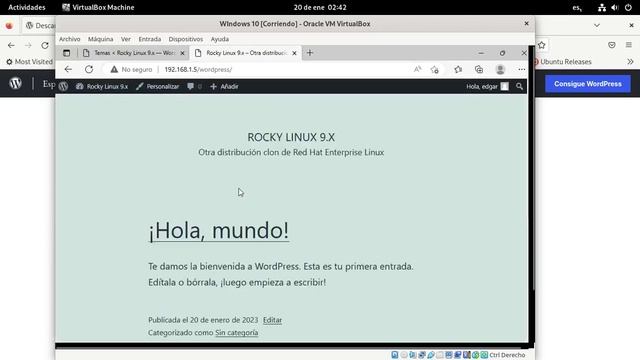
Task: Open the GNOME Actividades overview
Action: click(x=27, y=7)
